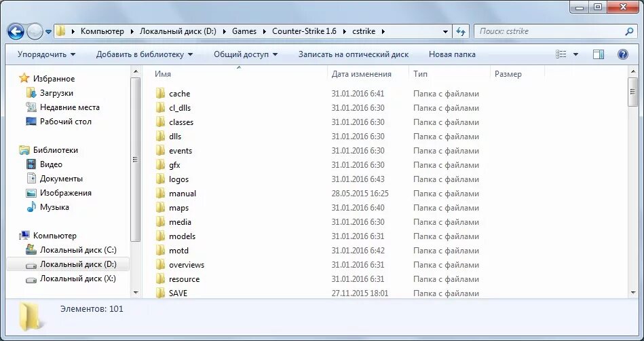Select the 'classes' folder icon
This screenshot has width=644, height=341.
[161, 122]
